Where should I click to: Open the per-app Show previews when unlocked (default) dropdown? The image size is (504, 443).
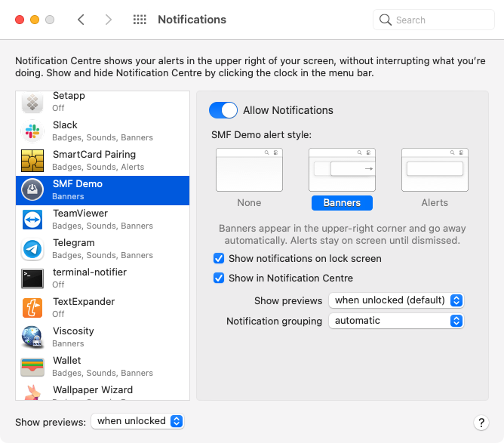coord(396,300)
